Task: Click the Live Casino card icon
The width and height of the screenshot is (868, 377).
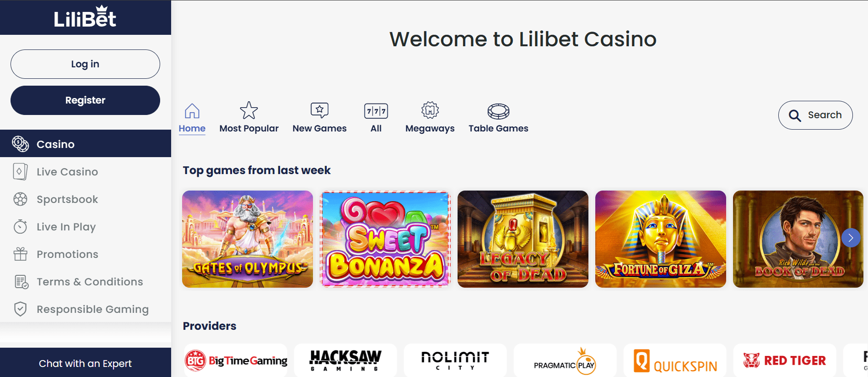Action: (20, 172)
